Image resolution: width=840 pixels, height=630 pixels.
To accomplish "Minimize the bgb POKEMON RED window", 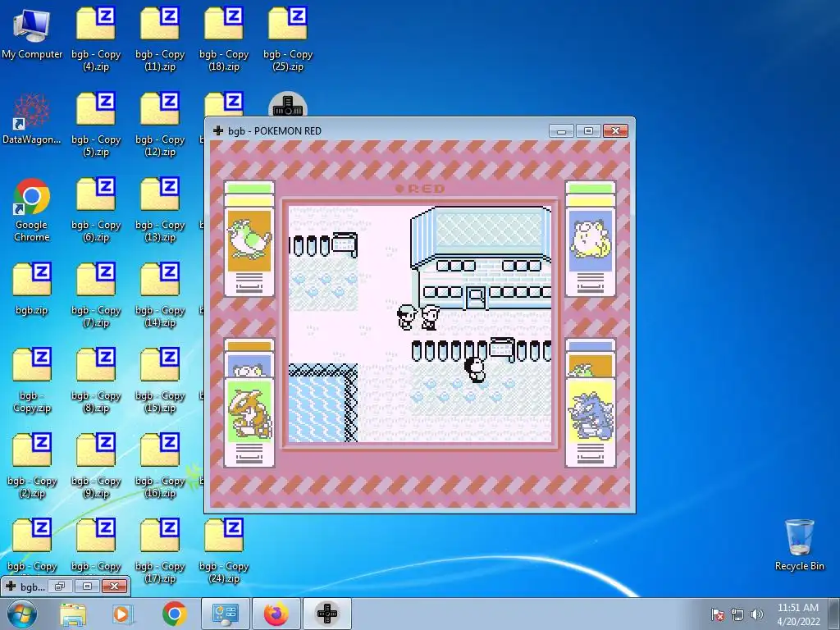I will tap(561, 130).
